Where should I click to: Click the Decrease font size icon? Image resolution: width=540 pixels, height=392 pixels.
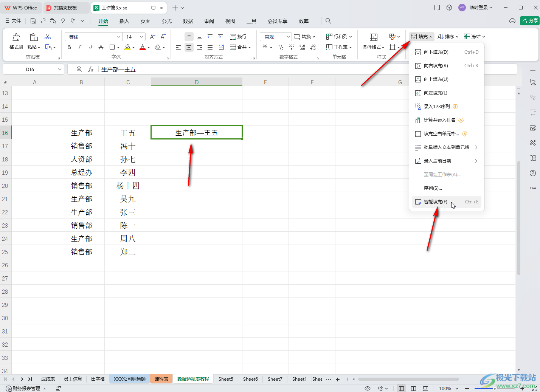[163, 37]
